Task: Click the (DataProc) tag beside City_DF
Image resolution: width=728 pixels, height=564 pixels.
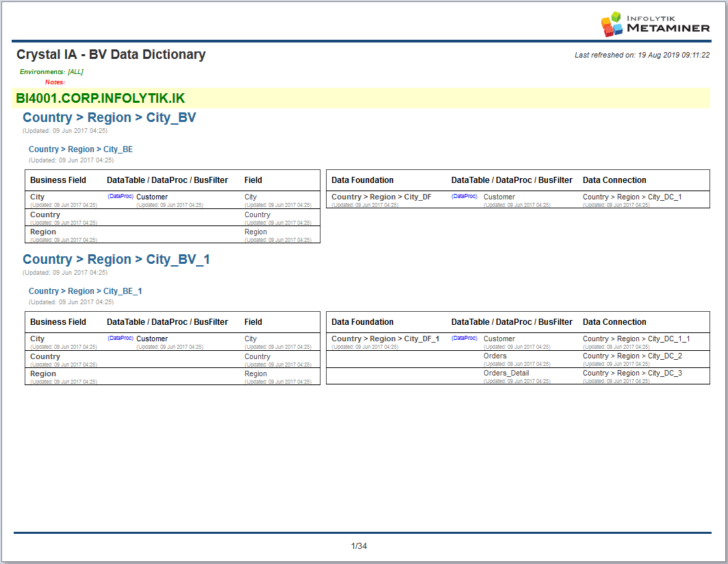Action: point(464,197)
